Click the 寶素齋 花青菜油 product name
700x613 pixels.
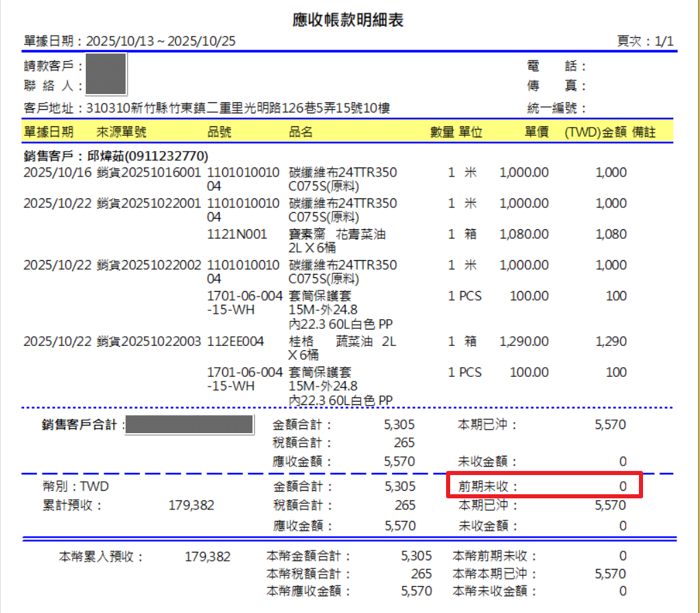tap(337, 234)
